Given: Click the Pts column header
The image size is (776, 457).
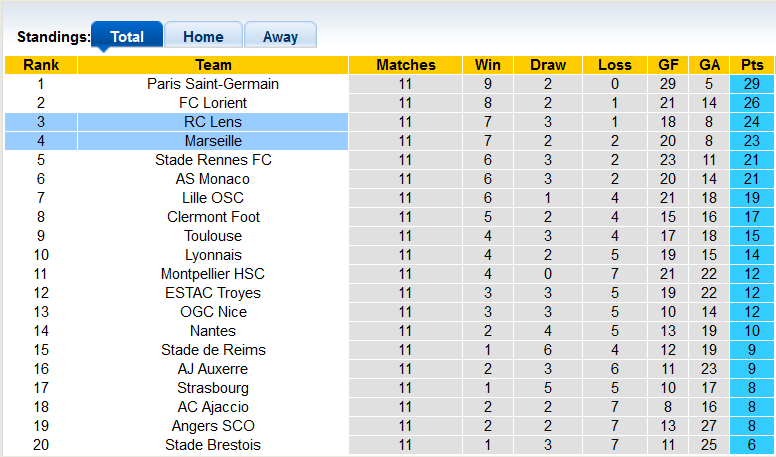Looking at the screenshot, I should [752, 65].
